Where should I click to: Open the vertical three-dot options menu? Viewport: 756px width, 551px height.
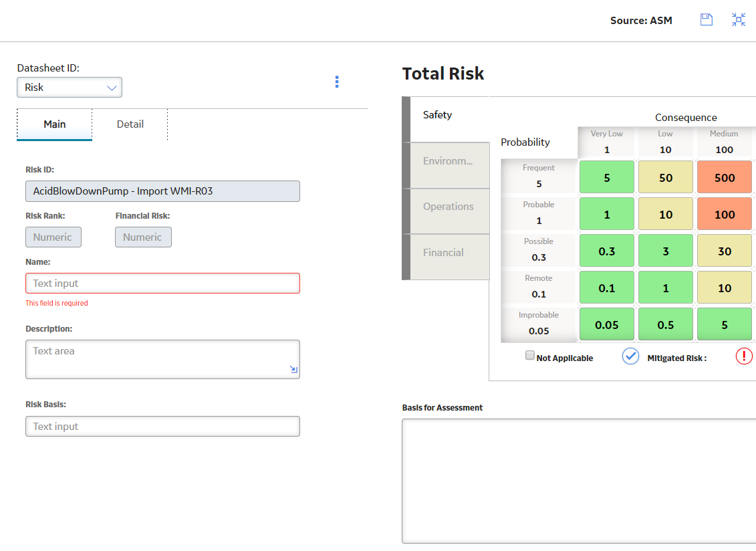point(337,82)
